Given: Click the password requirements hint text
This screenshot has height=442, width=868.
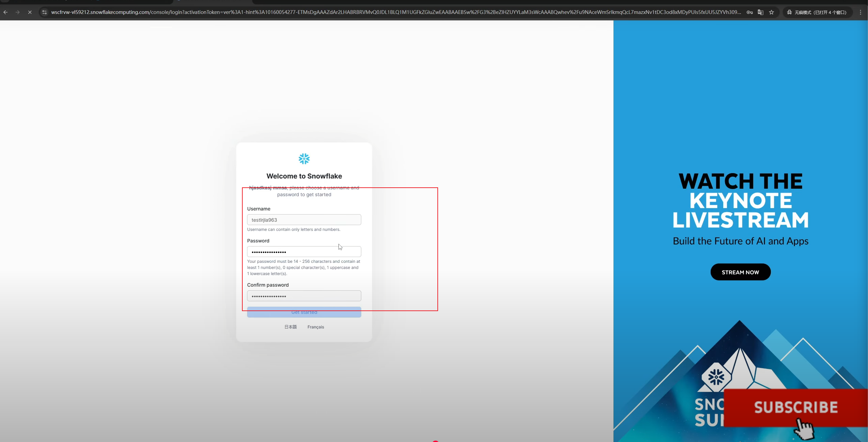Looking at the screenshot, I should click(303, 268).
